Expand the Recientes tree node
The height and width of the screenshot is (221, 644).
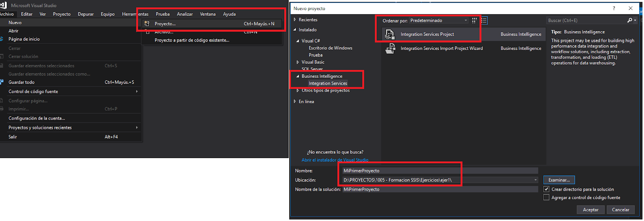coord(295,20)
